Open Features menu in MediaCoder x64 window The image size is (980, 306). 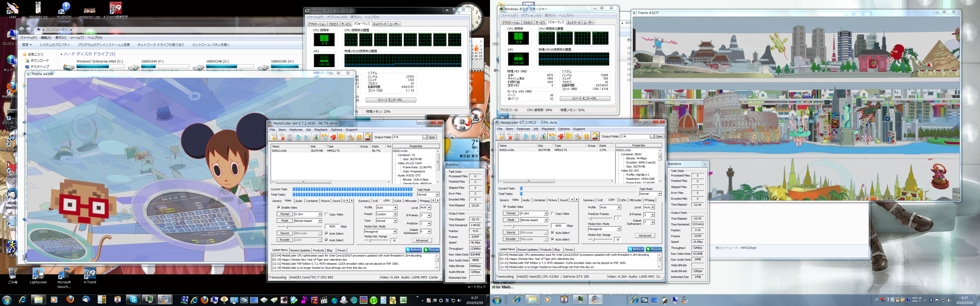[x=296, y=130]
